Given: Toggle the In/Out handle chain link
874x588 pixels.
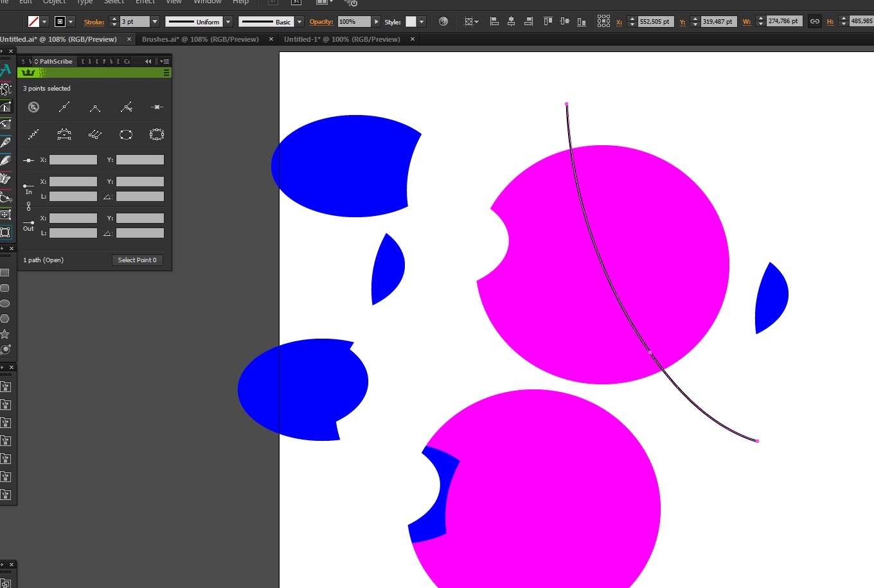Looking at the screenshot, I should [28, 206].
